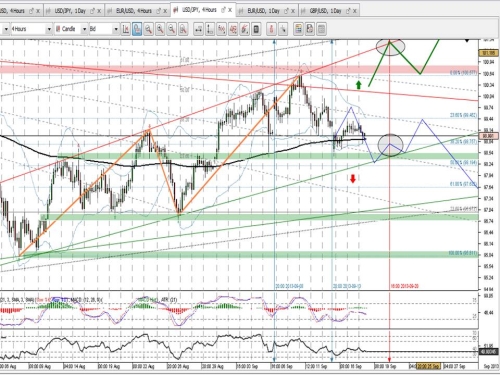This screenshot has width=500, height=375.
Task: Click the red figure toolbar icon
Action: point(271,29)
